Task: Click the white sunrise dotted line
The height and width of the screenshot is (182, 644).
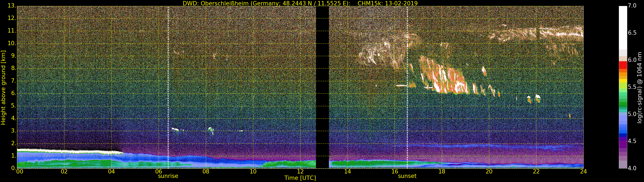Action: pyautogui.click(x=168, y=87)
